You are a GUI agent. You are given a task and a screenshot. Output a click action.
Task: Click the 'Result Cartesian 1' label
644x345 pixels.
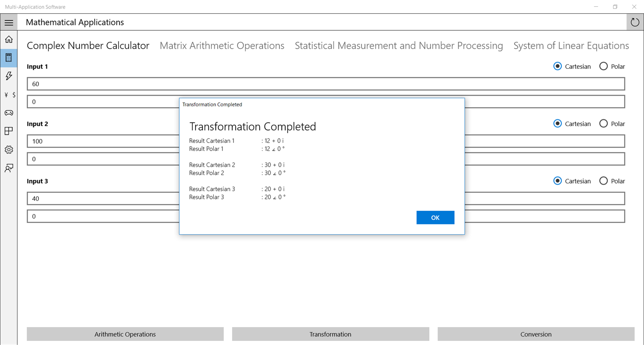click(212, 141)
